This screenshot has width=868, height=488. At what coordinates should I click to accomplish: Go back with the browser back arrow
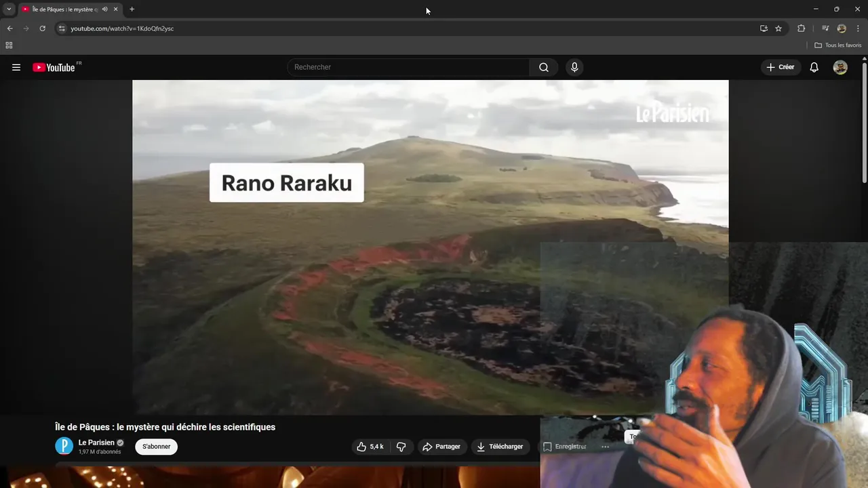9,28
